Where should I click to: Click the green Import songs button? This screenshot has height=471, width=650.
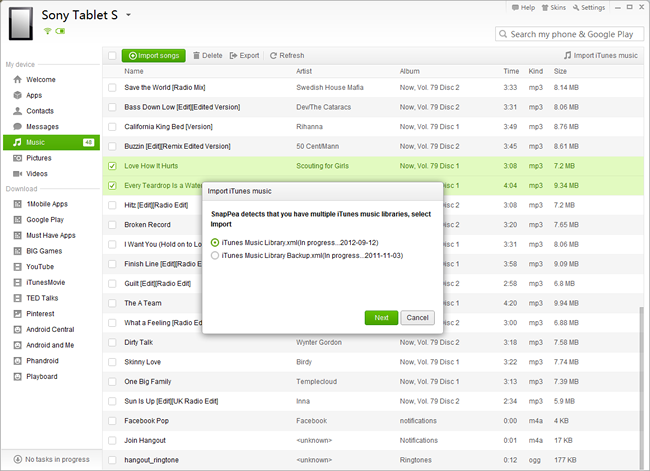point(154,56)
